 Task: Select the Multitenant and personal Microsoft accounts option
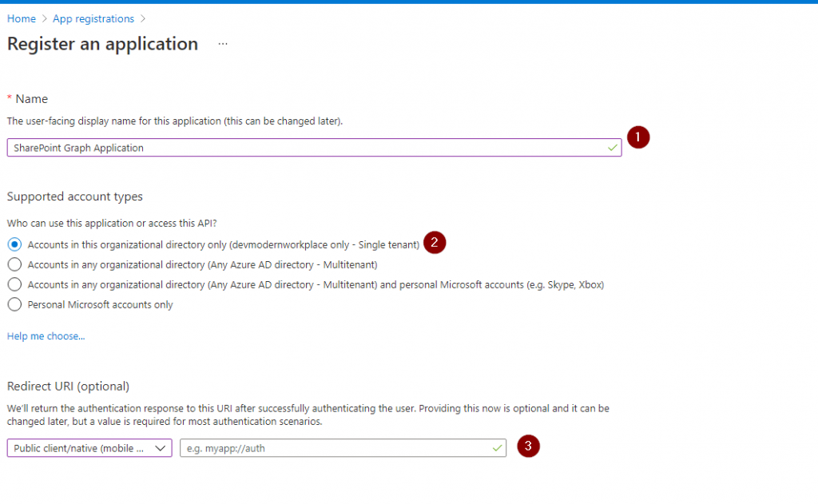point(14,283)
